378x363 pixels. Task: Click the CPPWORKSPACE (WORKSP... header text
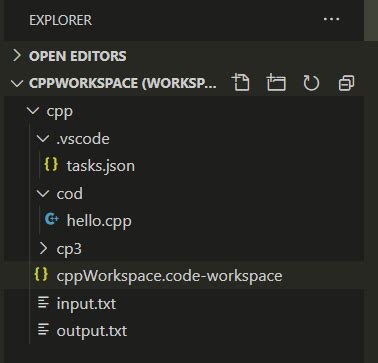[x=123, y=83]
